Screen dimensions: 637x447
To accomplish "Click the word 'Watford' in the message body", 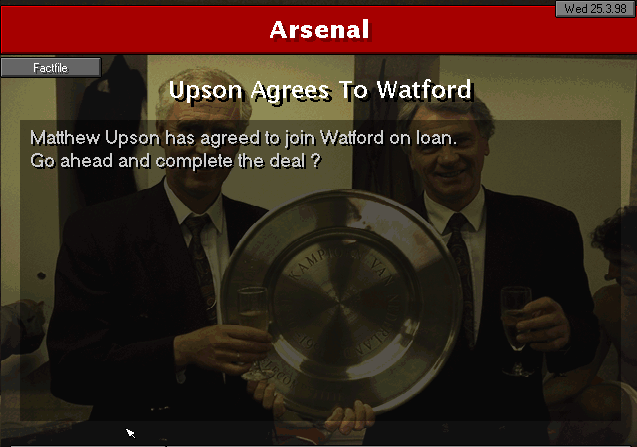I will pos(352,138).
